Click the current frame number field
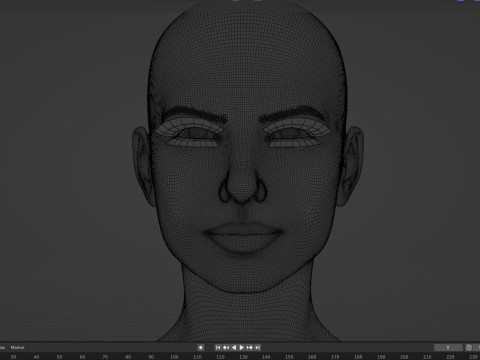The height and width of the screenshot is (360, 480). click(x=448, y=347)
